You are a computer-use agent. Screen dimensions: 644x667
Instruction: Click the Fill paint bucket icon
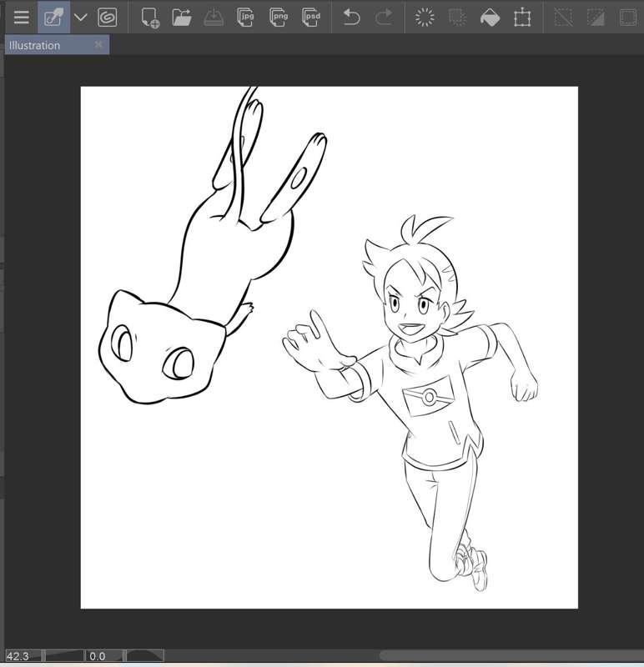pyautogui.click(x=490, y=18)
